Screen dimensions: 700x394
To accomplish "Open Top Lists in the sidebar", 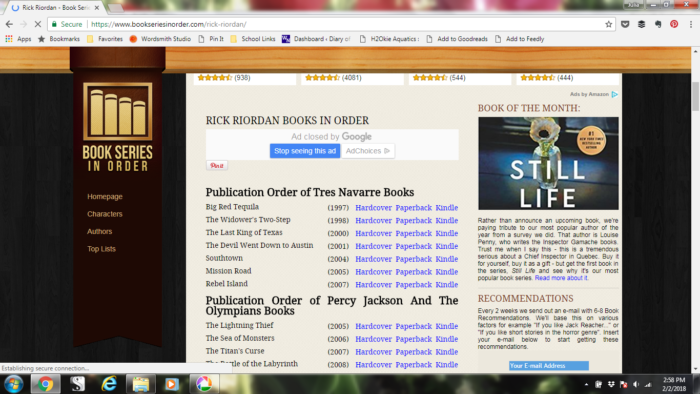I will point(101,249).
